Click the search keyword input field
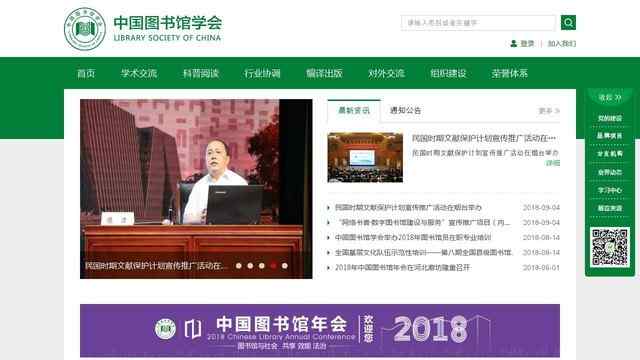 point(478,22)
